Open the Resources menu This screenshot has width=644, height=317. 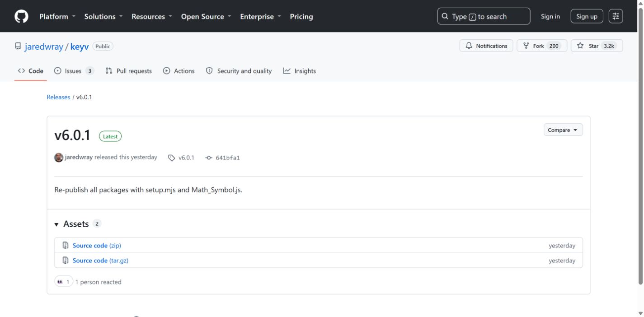pos(152,16)
